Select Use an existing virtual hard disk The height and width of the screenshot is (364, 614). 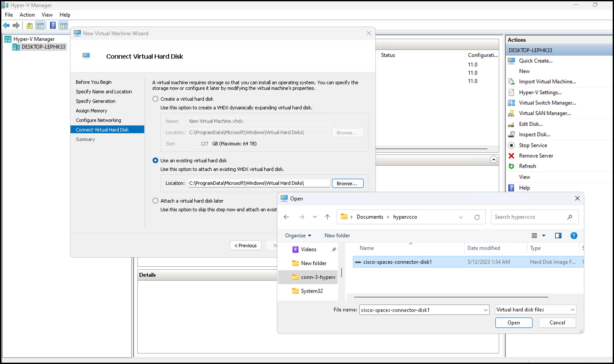click(155, 160)
